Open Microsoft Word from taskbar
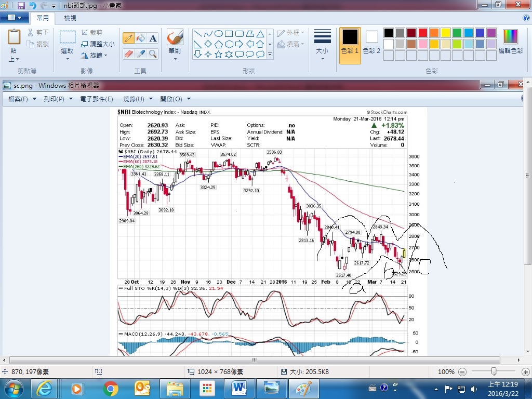The width and height of the screenshot is (532, 399). point(240,389)
